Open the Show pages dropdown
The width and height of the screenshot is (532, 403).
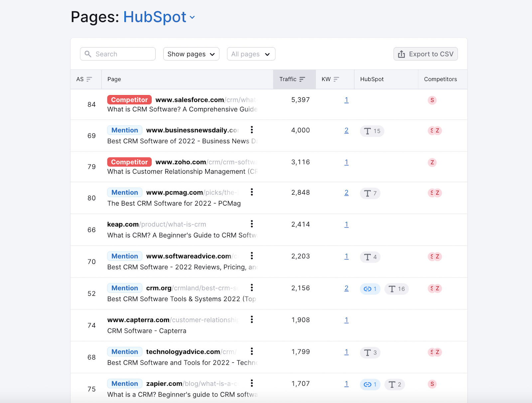191,54
